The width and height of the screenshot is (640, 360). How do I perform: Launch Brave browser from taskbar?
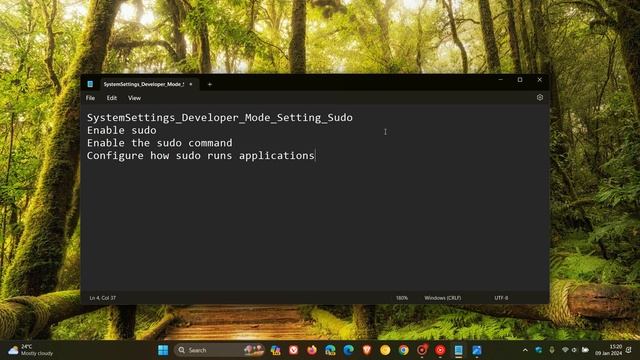click(367, 350)
